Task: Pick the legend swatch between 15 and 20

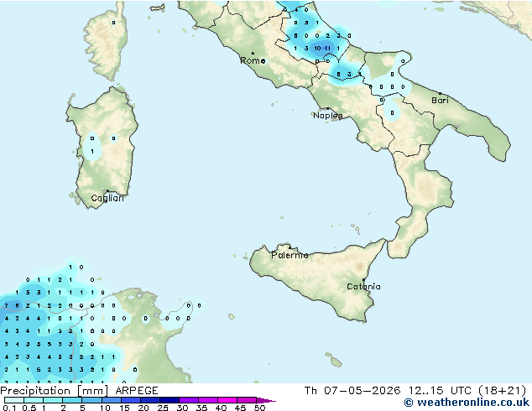Action: coord(131,400)
